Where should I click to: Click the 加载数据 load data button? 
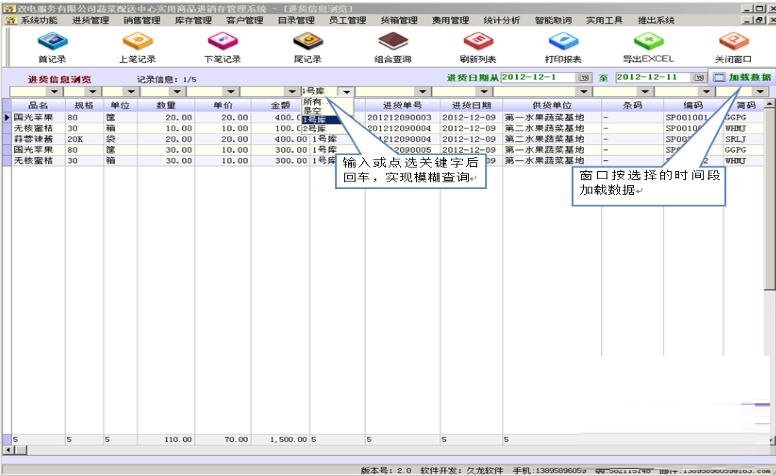pyautogui.click(x=742, y=77)
